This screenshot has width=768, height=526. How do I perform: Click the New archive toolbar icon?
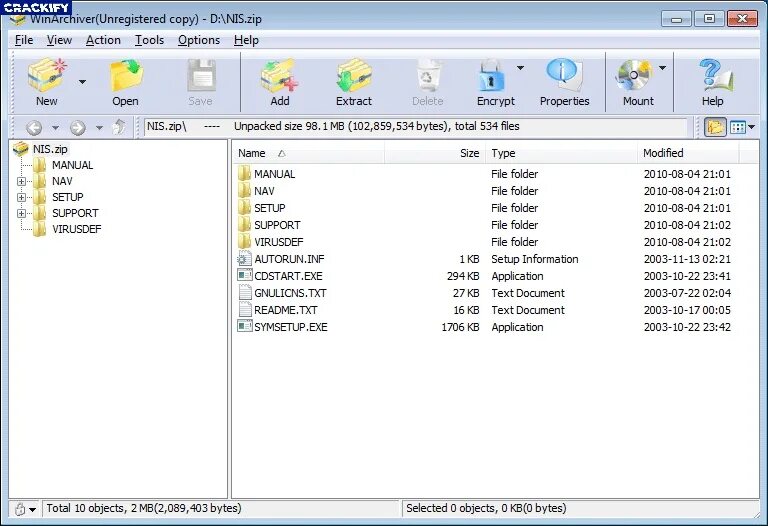coord(47,76)
